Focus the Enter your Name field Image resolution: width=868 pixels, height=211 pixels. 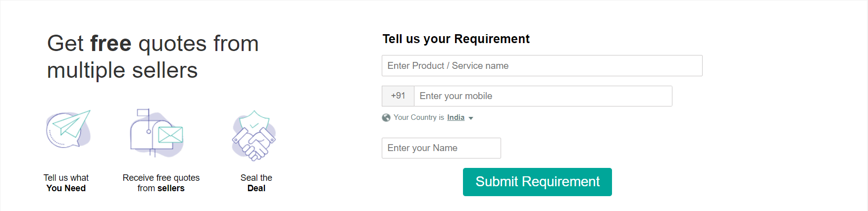coord(441,148)
